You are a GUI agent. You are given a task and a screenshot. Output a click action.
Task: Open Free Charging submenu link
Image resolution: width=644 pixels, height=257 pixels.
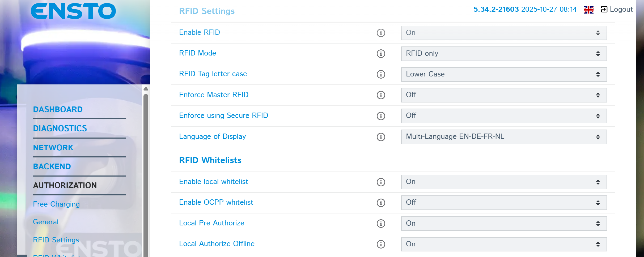(56, 204)
